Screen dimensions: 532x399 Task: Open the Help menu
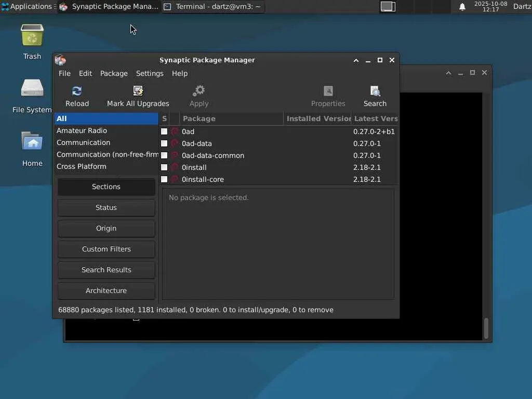point(179,73)
